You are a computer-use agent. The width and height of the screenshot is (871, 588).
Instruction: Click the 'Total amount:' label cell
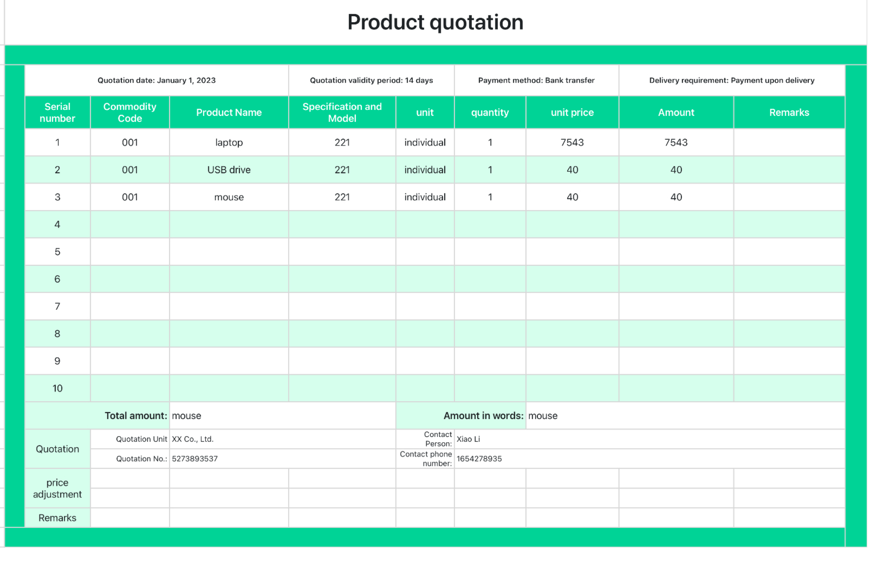tap(97, 416)
